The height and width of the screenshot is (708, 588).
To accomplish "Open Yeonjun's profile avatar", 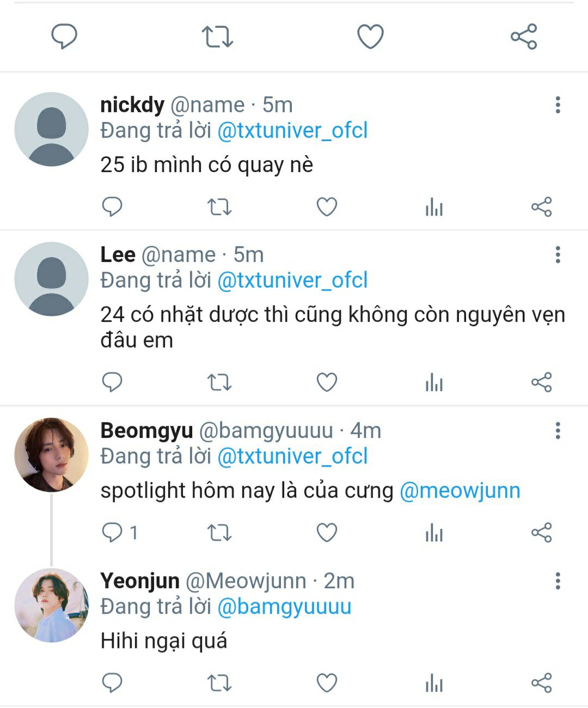I will (51, 605).
